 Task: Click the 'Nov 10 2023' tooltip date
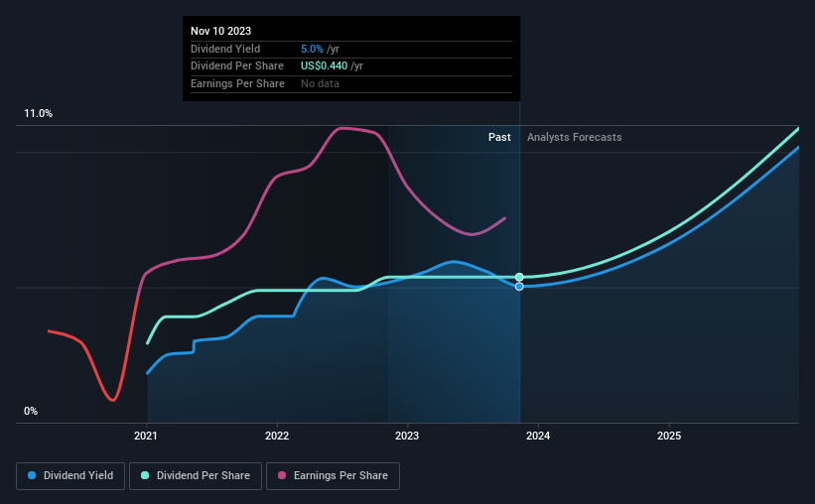(x=221, y=31)
